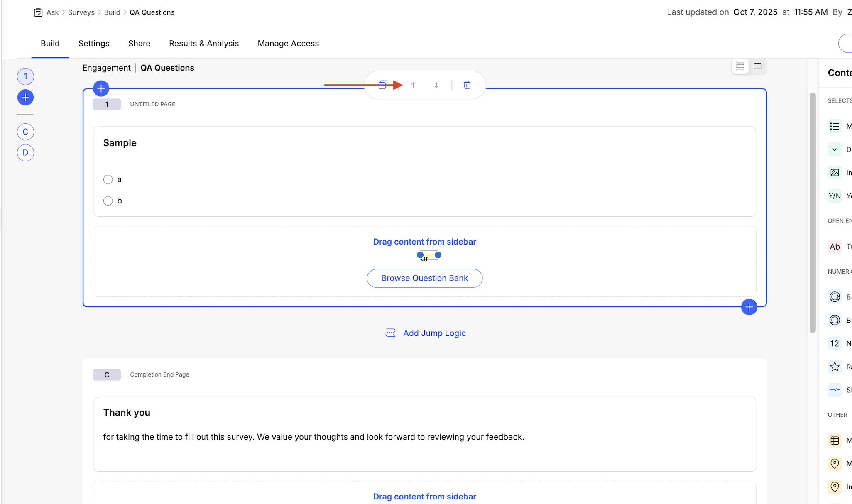Select the dropdown question type icon
The height and width of the screenshot is (504, 852).
tap(835, 149)
